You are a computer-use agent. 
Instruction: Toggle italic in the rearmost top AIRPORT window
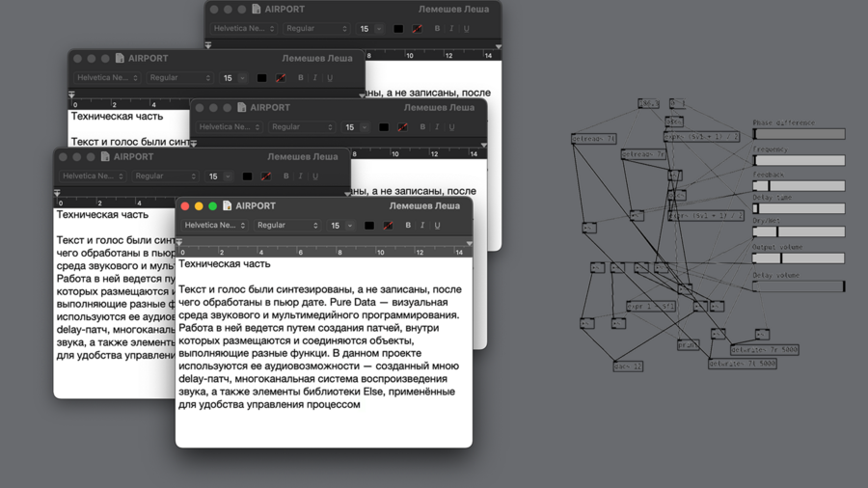(451, 28)
